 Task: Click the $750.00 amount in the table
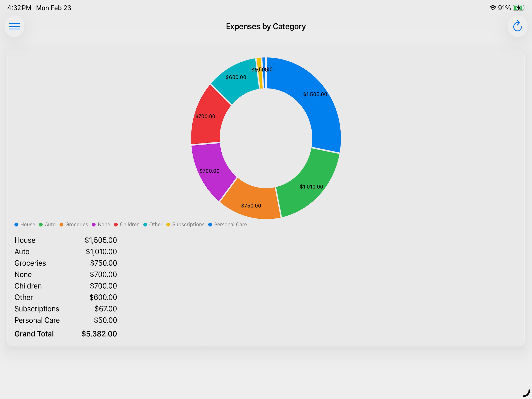[103, 263]
